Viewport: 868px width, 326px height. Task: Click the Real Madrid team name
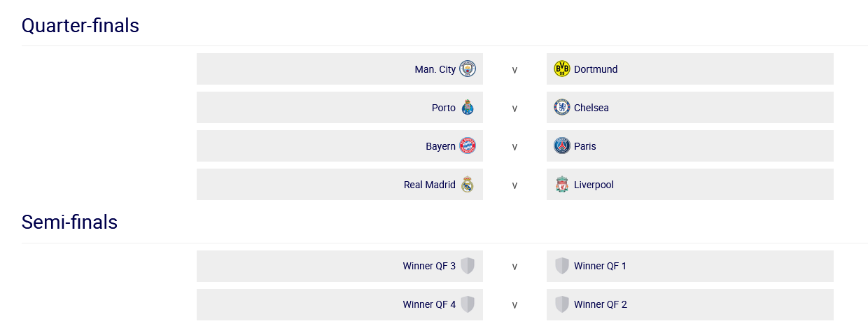(430, 185)
